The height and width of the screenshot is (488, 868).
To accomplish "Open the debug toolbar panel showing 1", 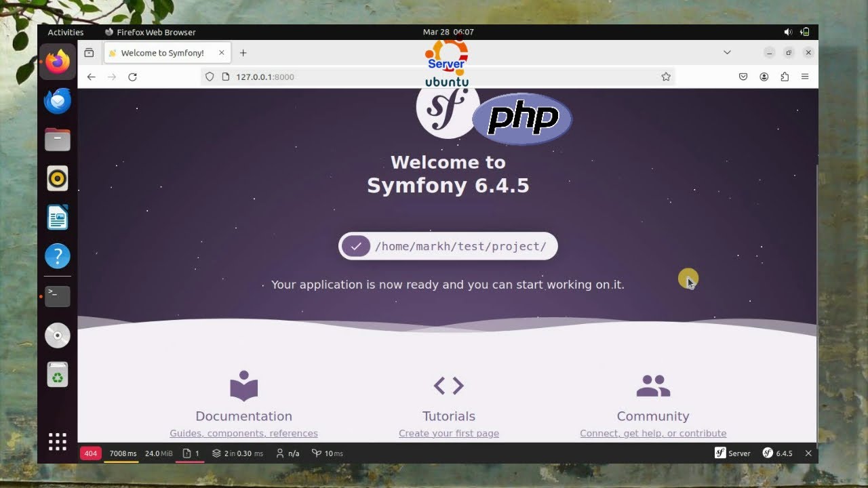I will point(191,453).
